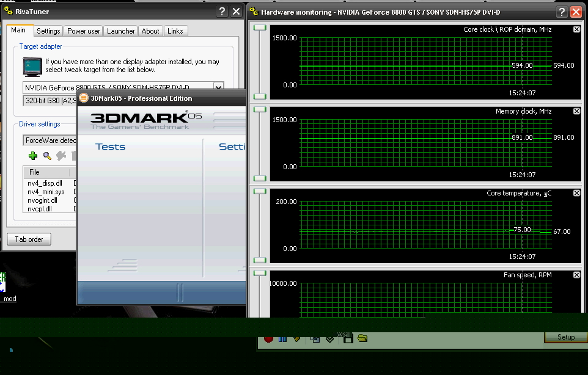Screen dimensions: 588x375
Task: Click the greyed wrench icon in Driver settings
Action: pos(61,156)
